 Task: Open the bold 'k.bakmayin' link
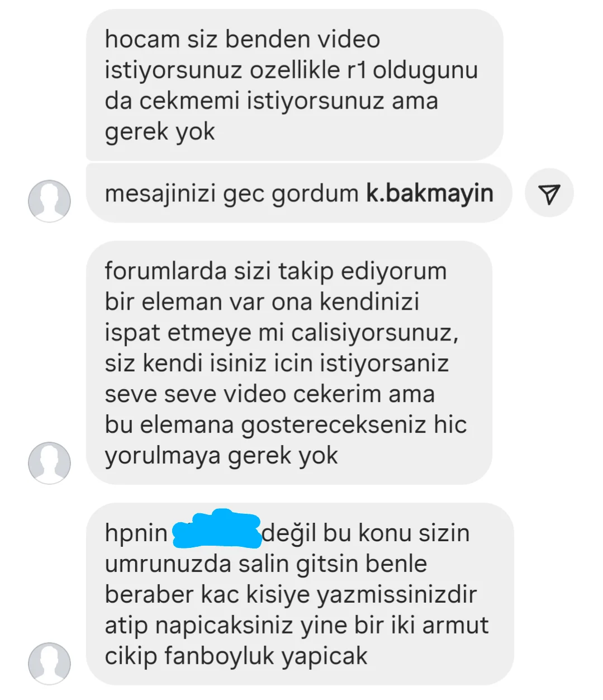(429, 193)
